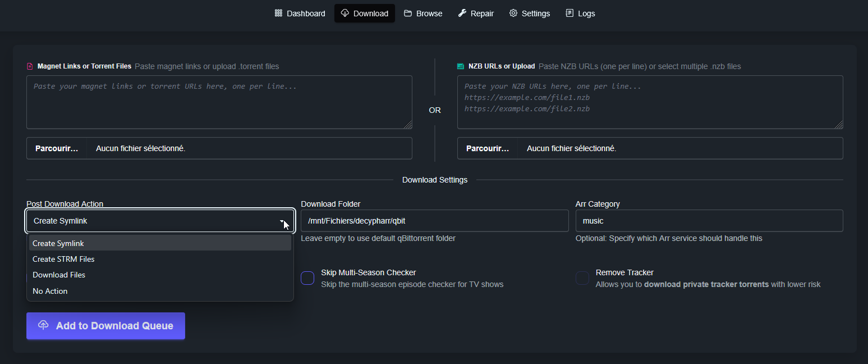The image size is (868, 364).
Task: Select Download Files from the list
Action: pyautogui.click(x=59, y=275)
